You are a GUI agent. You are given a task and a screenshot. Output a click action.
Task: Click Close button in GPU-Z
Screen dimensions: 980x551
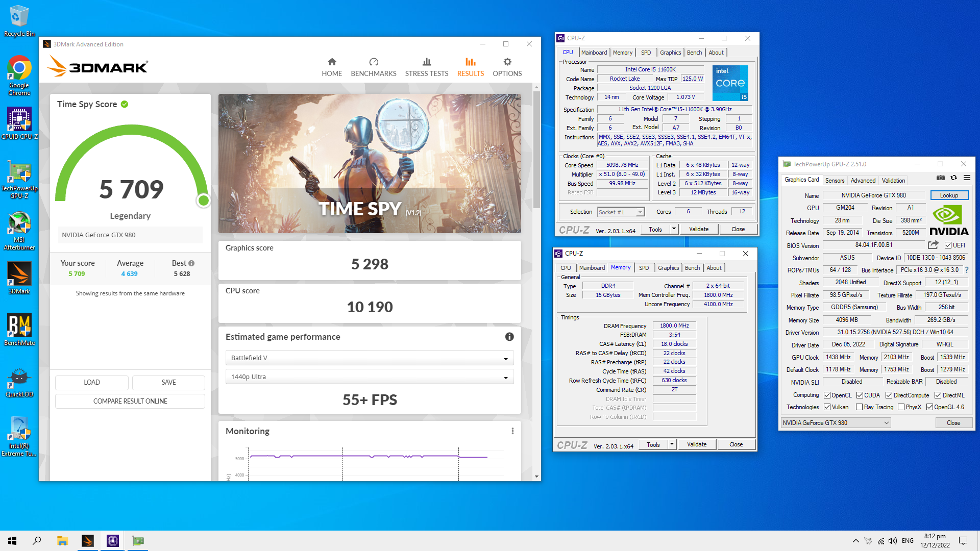coord(953,423)
